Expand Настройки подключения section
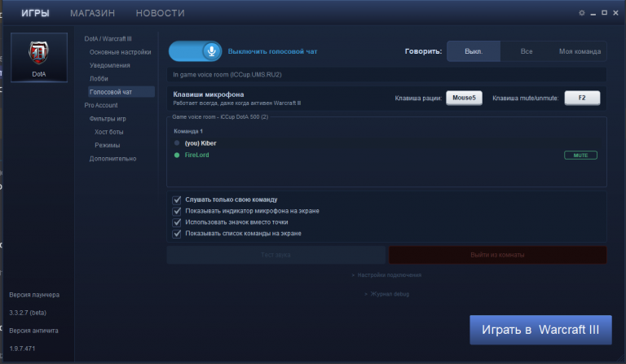This screenshot has height=364, width=626. point(386,275)
